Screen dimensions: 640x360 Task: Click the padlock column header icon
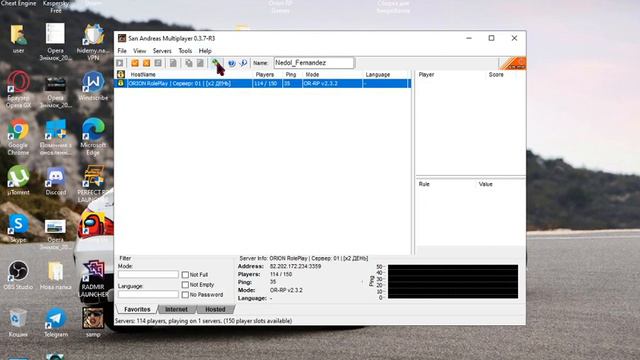(x=121, y=74)
